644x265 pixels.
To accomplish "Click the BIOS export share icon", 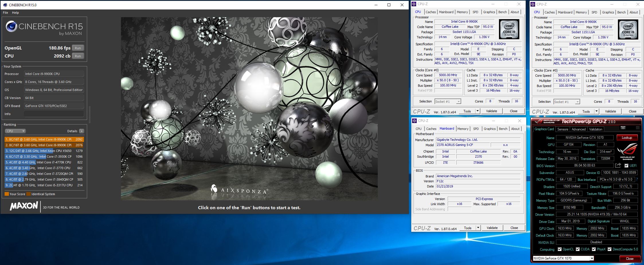I will (618, 165).
